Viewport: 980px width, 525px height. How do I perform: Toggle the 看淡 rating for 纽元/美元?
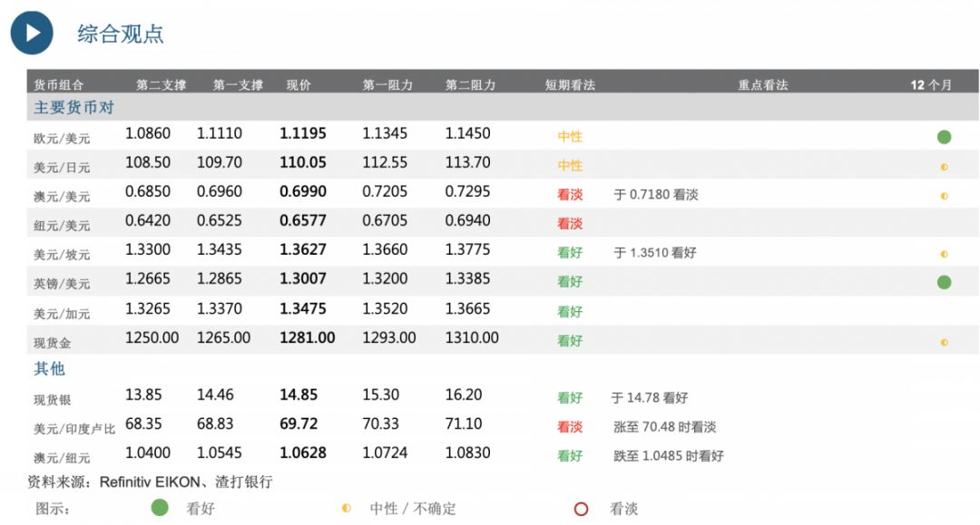(x=570, y=223)
